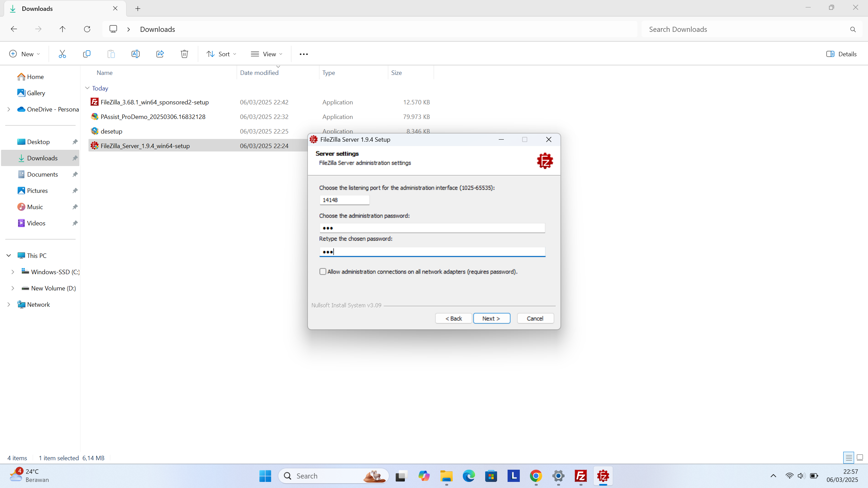Click the Share icon in toolbar
The height and width of the screenshot is (488, 868).
tap(160, 54)
